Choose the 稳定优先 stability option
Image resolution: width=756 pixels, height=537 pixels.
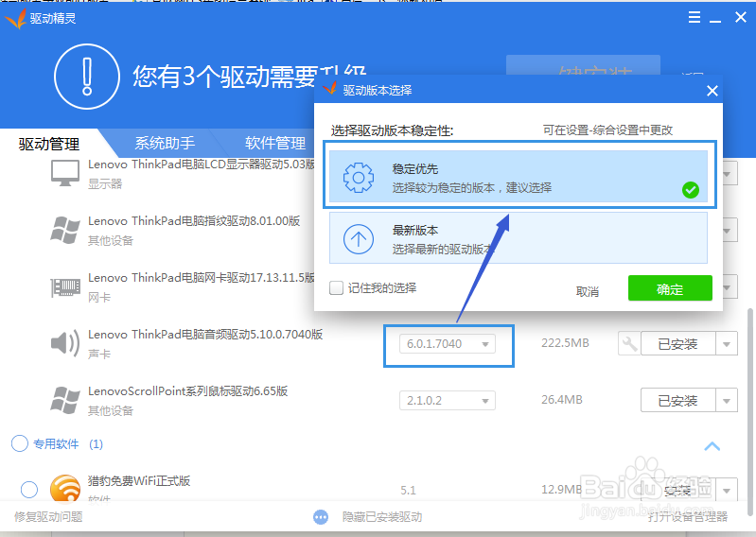click(519, 176)
